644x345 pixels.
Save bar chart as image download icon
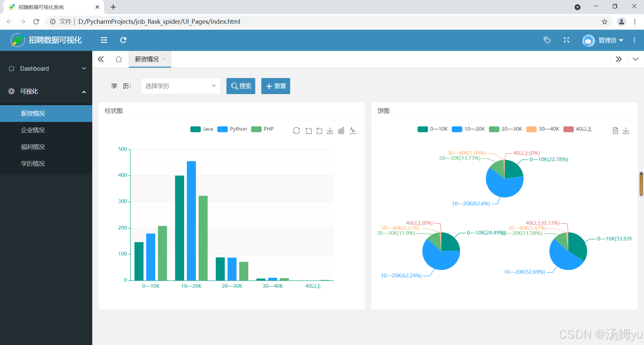[330, 131]
